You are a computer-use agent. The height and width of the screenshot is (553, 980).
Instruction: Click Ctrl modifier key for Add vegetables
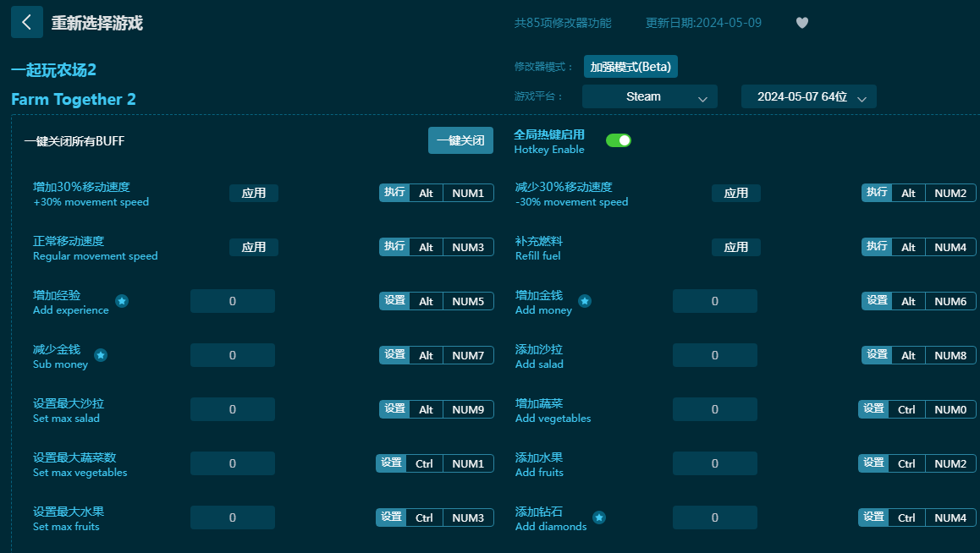coord(906,410)
